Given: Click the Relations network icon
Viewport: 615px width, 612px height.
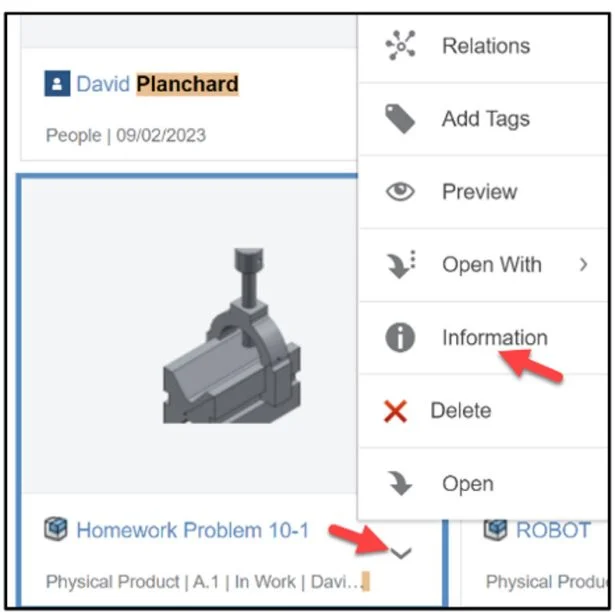Looking at the screenshot, I should tap(400, 46).
